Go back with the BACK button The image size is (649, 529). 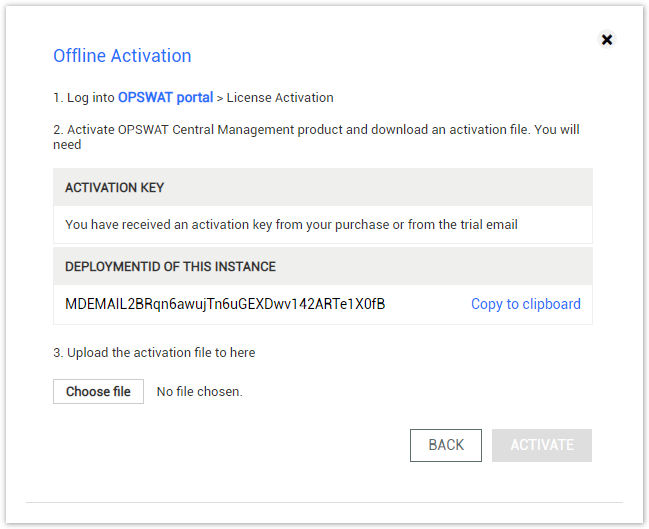[446, 445]
